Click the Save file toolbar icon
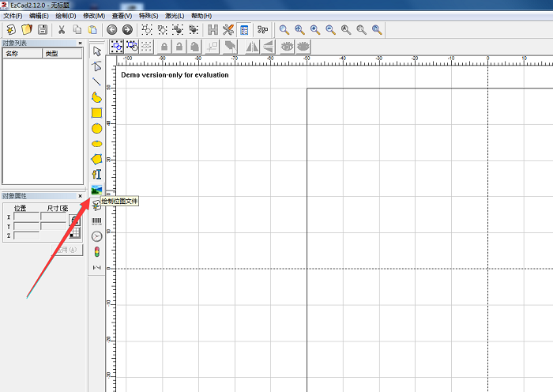This screenshot has width=553, height=392. coord(43,29)
